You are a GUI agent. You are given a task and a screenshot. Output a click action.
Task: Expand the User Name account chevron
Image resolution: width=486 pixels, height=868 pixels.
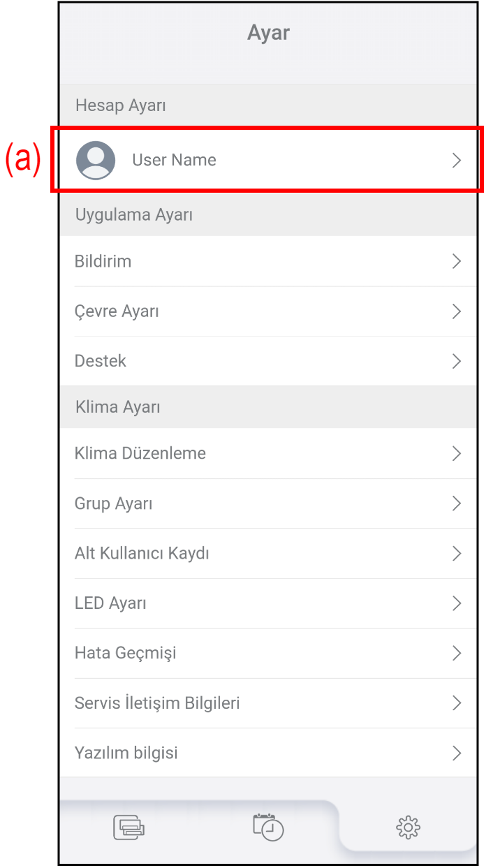[457, 161]
